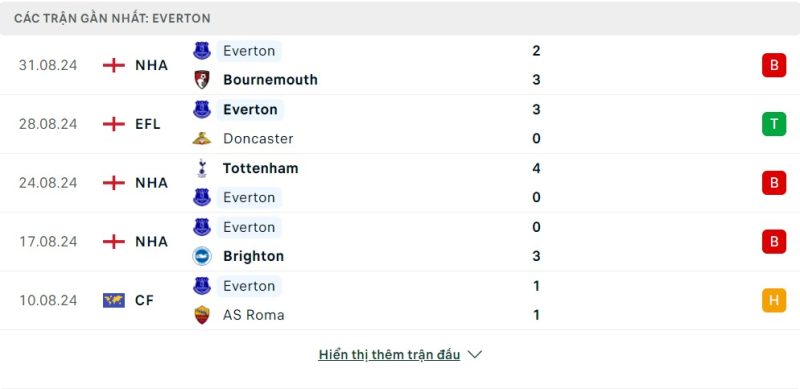Click the Brighton club crest icon
The width and height of the screenshot is (800, 389).
point(202,256)
